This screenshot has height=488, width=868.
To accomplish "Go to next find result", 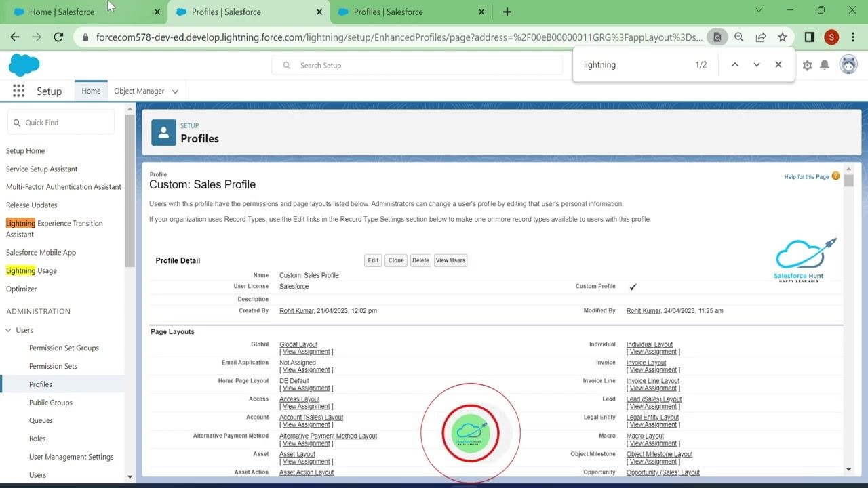I will coord(757,64).
